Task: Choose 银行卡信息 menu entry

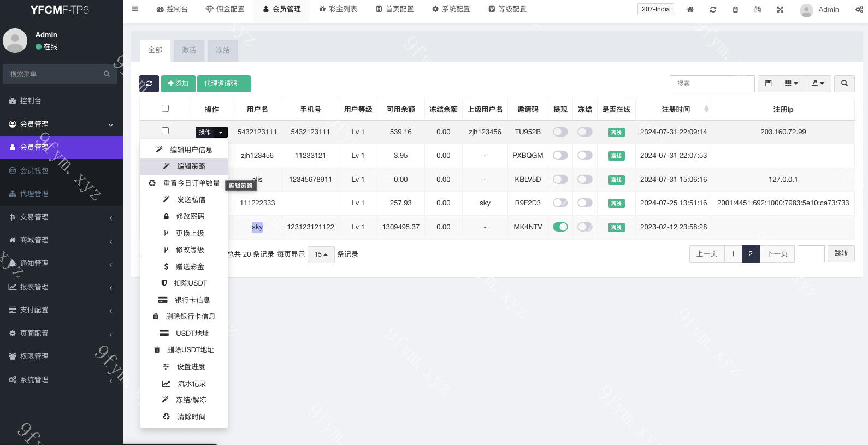Action: click(184, 300)
